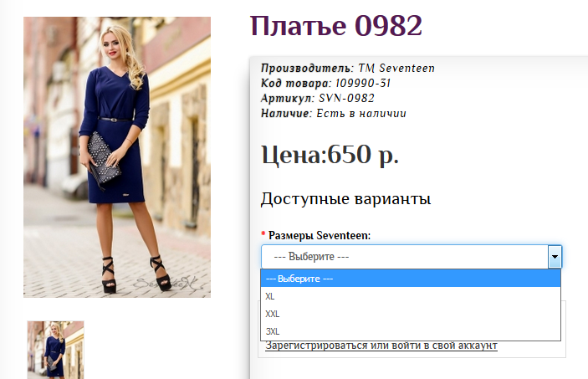Click the 'Размеры Seventeen:' field label
588x379 pixels.
coord(320,235)
